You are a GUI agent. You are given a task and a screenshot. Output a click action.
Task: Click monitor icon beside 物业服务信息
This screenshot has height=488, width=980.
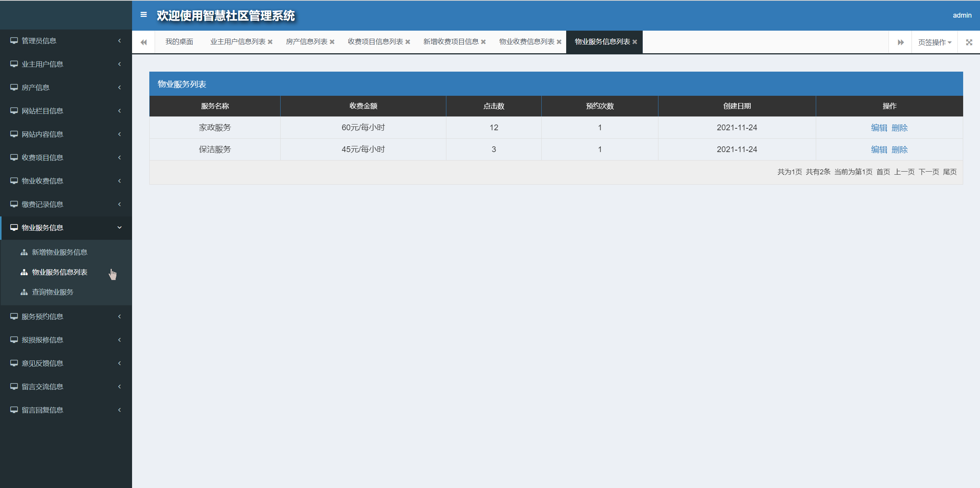pos(14,228)
